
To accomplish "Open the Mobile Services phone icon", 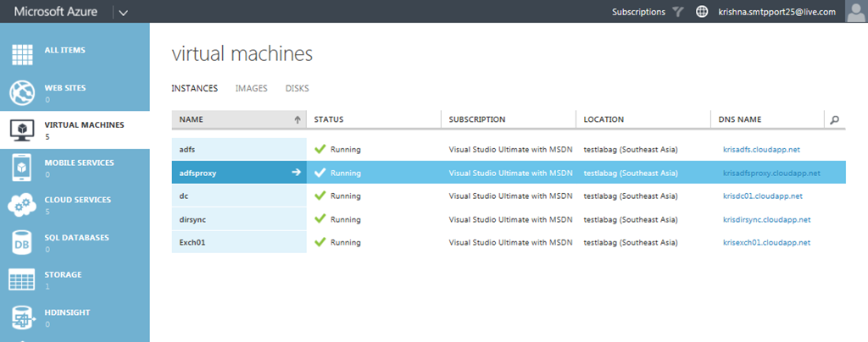I will coord(22,168).
